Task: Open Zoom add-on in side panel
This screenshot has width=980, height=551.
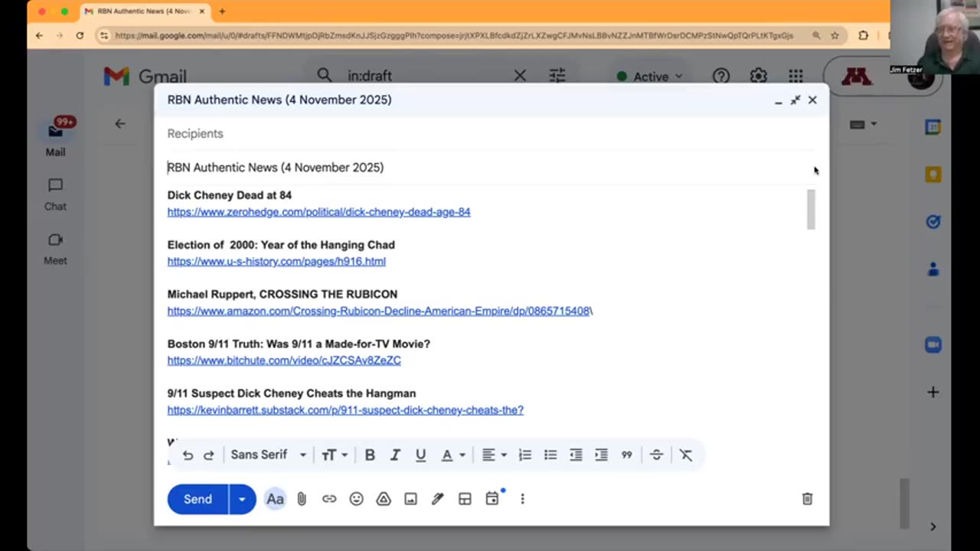Action: click(933, 345)
